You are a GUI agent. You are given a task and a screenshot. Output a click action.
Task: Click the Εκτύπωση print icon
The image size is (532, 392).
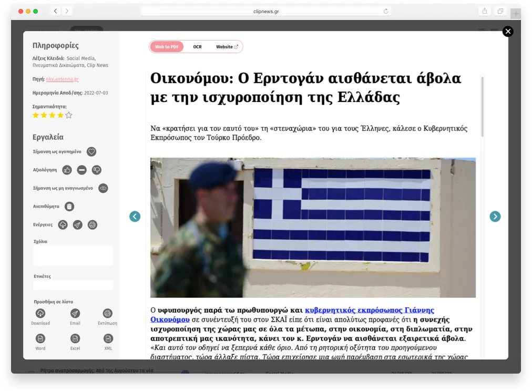(108, 313)
